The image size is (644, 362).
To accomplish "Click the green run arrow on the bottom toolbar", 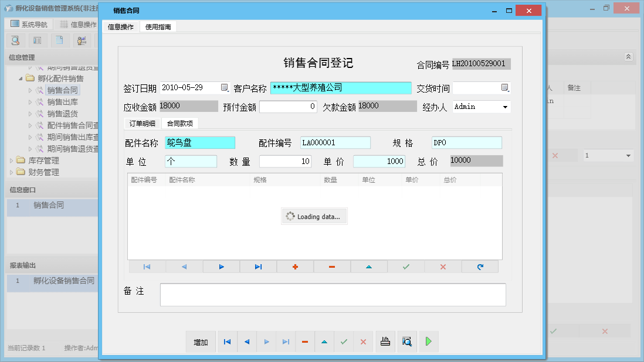I will coord(429,341).
